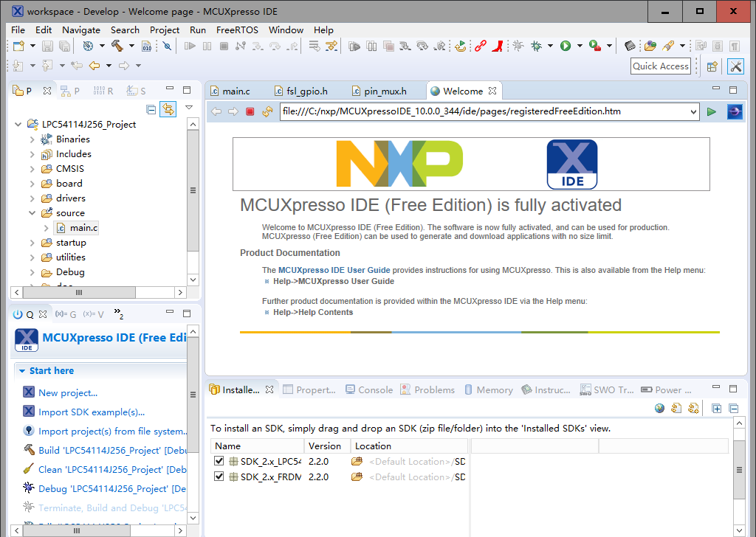Expand the CMSIS folder

[x=32, y=169]
